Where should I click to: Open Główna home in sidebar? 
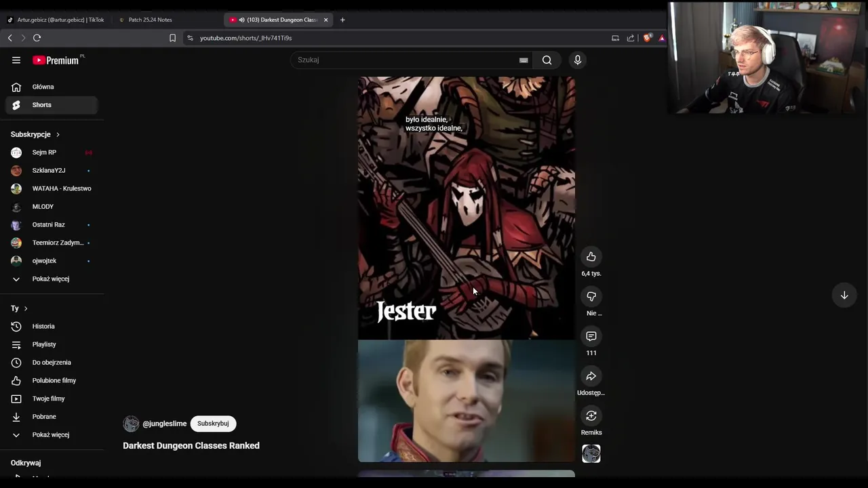click(52, 87)
